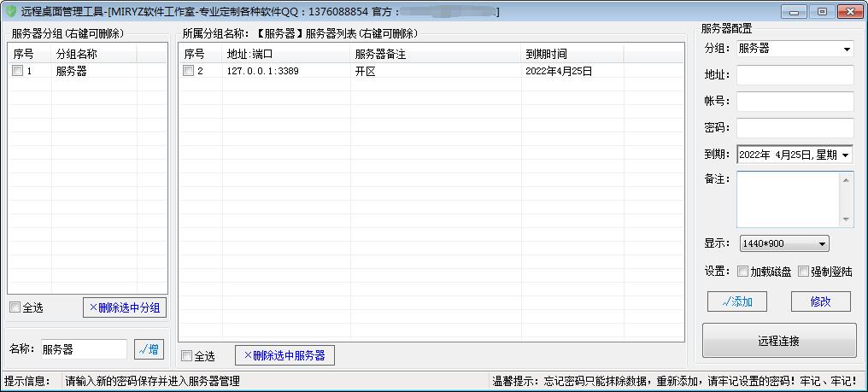Click the 序号 header in the group list
868x392 pixels.
coord(30,55)
